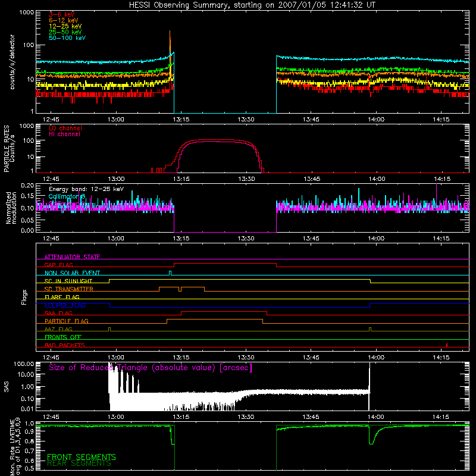The width and height of the screenshot is (476, 476).
Task: Click the 'FLARE_FLAG' label
Action: pyautogui.click(x=62, y=297)
